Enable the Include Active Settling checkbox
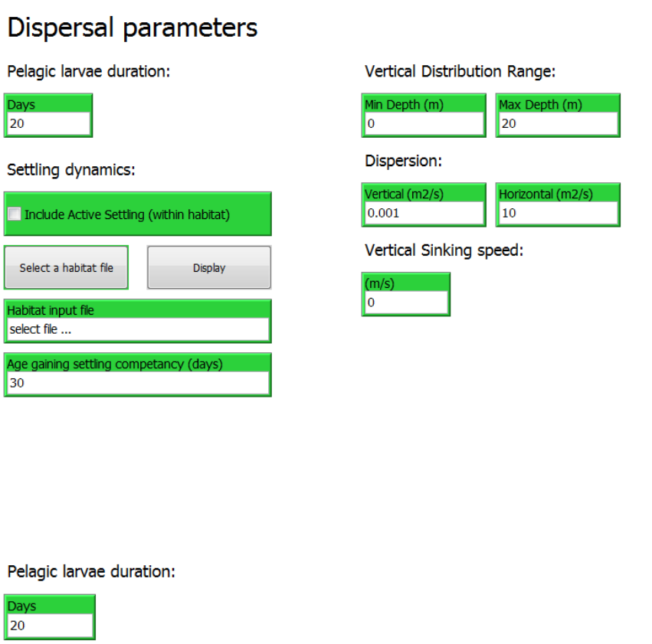652x644 pixels. [15, 214]
